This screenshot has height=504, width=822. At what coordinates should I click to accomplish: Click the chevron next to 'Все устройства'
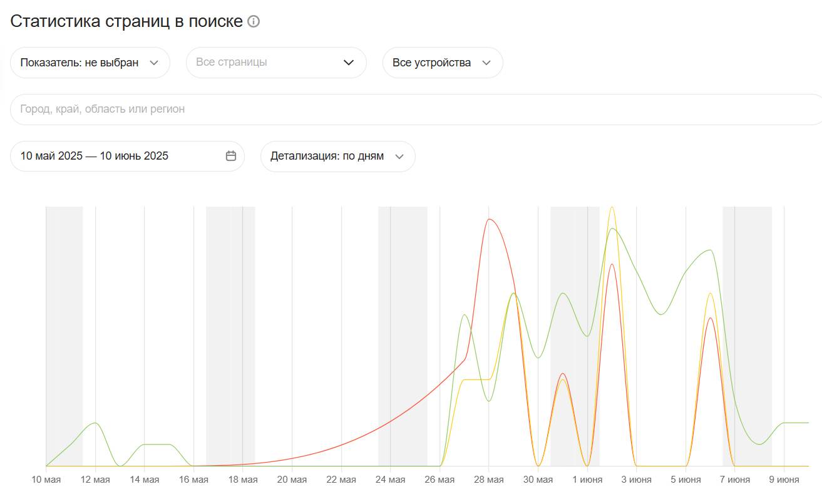pos(486,63)
